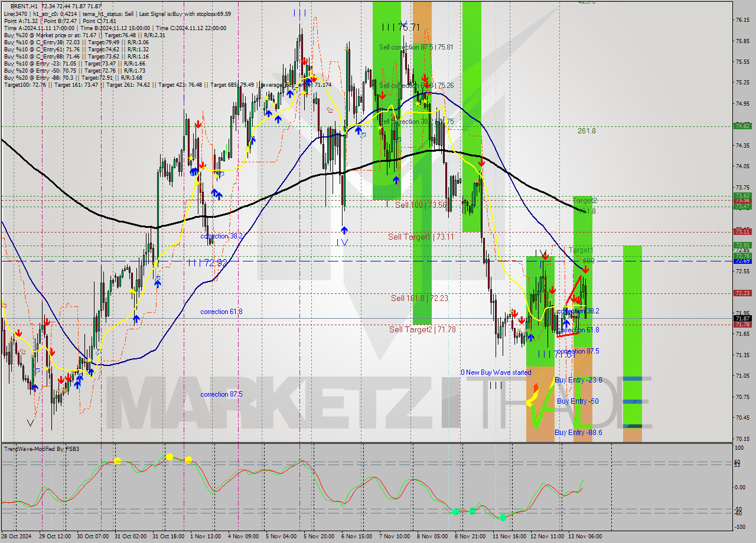Click the black 71.87 current price tag
Screen dimensions: 756x543
click(742, 318)
